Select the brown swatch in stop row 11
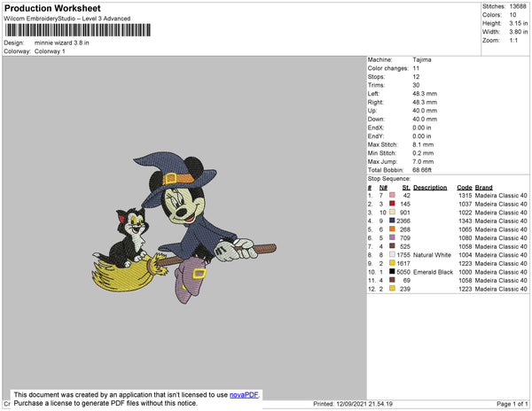This screenshot has width=532, height=411. pos(392,280)
